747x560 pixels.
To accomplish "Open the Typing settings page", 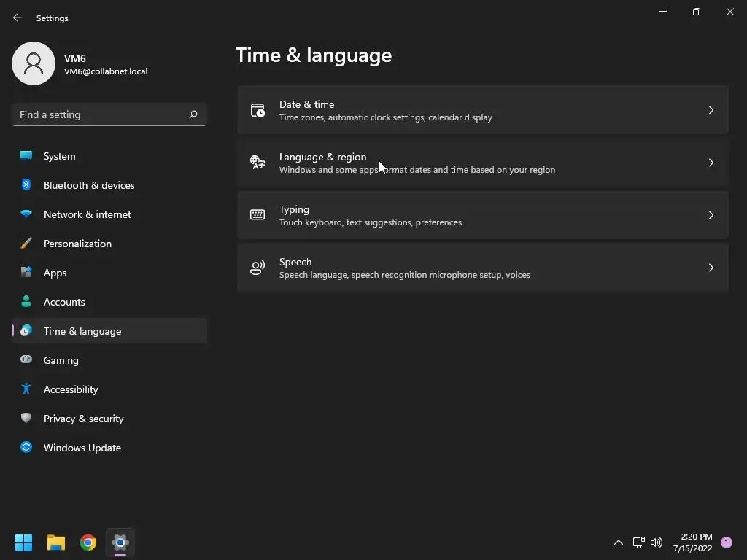I will coord(483,215).
